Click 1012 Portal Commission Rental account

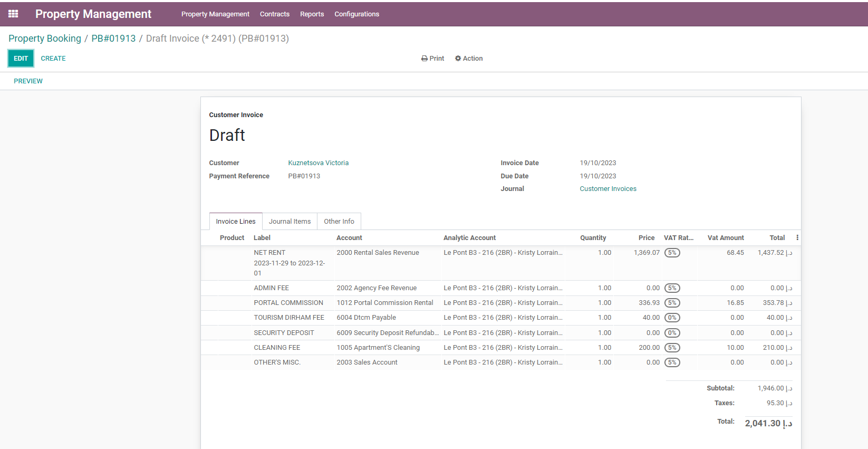coord(385,303)
